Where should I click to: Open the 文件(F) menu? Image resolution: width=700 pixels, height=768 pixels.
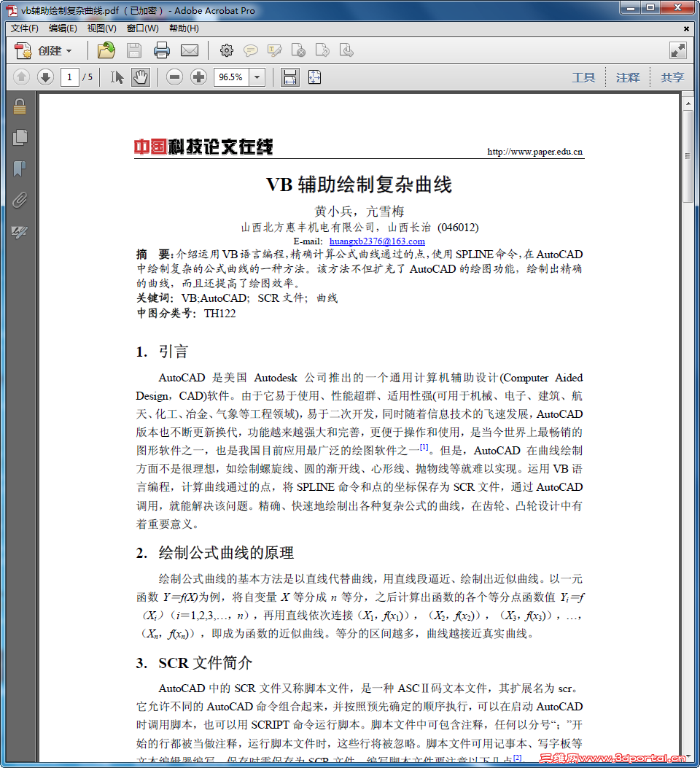coord(25,28)
